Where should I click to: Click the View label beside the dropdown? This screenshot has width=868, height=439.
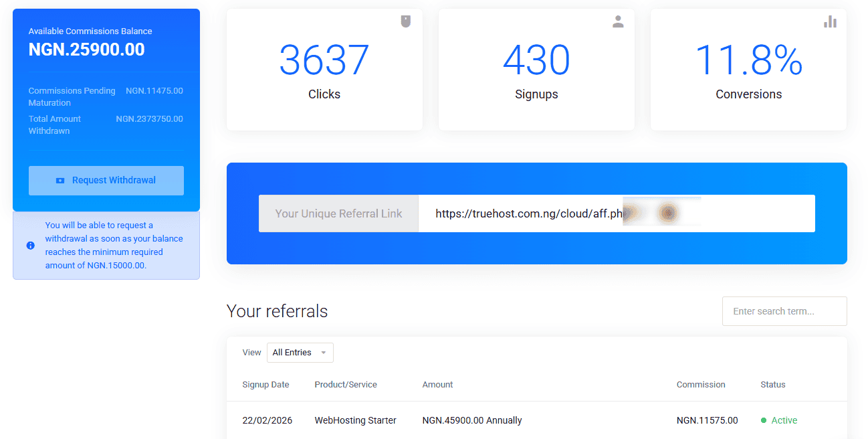[x=251, y=353]
